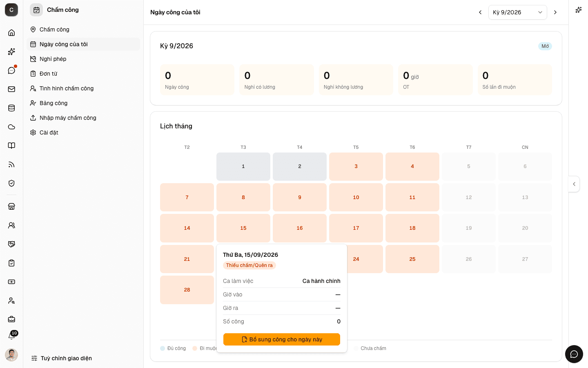Go to the previous period with left chevron
The height and width of the screenshot is (368, 588).
click(x=480, y=12)
